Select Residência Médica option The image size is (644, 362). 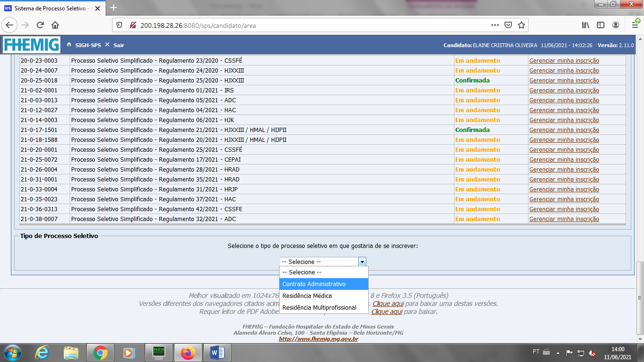pos(307,296)
